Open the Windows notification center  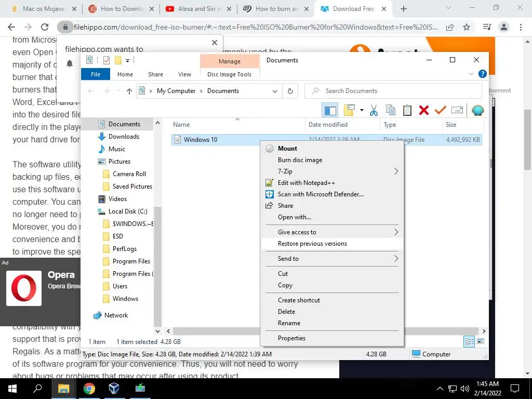pyautogui.click(x=515, y=389)
